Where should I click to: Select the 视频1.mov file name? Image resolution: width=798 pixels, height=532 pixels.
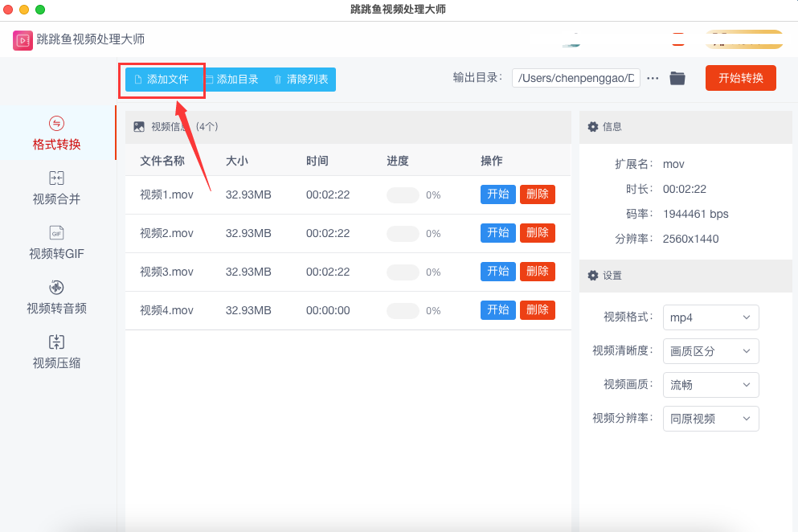pyautogui.click(x=166, y=195)
